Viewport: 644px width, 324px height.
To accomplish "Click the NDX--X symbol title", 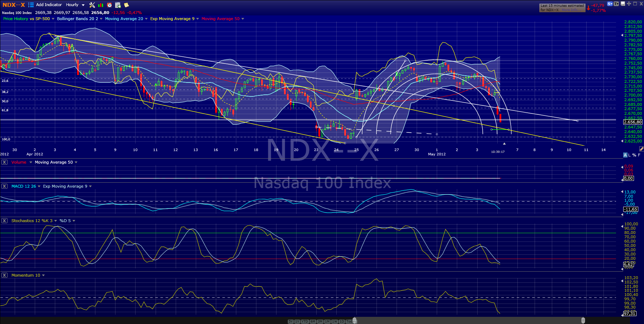I will [x=14, y=5].
